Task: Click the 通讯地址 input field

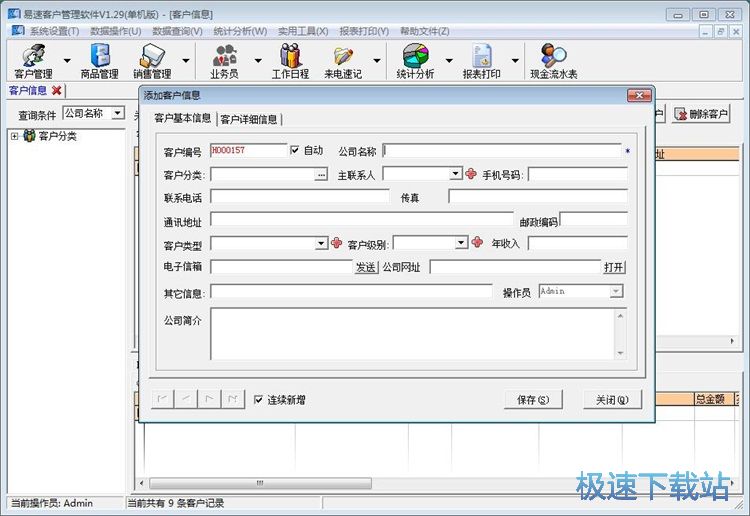Action: (x=362, y=220)
